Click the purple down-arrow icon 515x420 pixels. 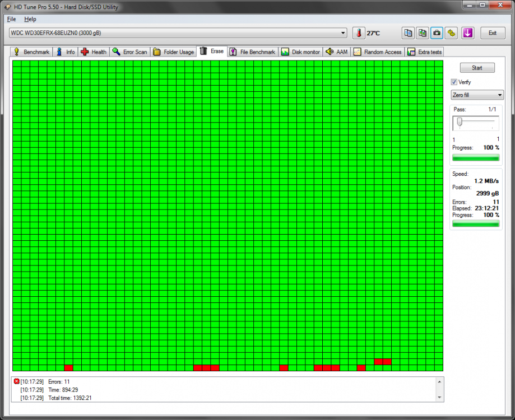pyautogui.click(x=468, y=33)
